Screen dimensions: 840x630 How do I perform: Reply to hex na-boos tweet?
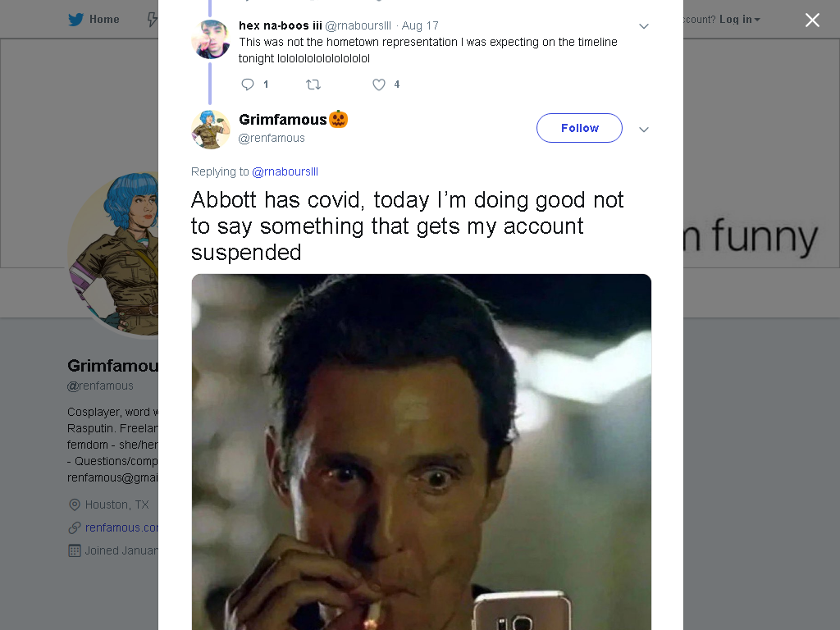click(248, 84)
